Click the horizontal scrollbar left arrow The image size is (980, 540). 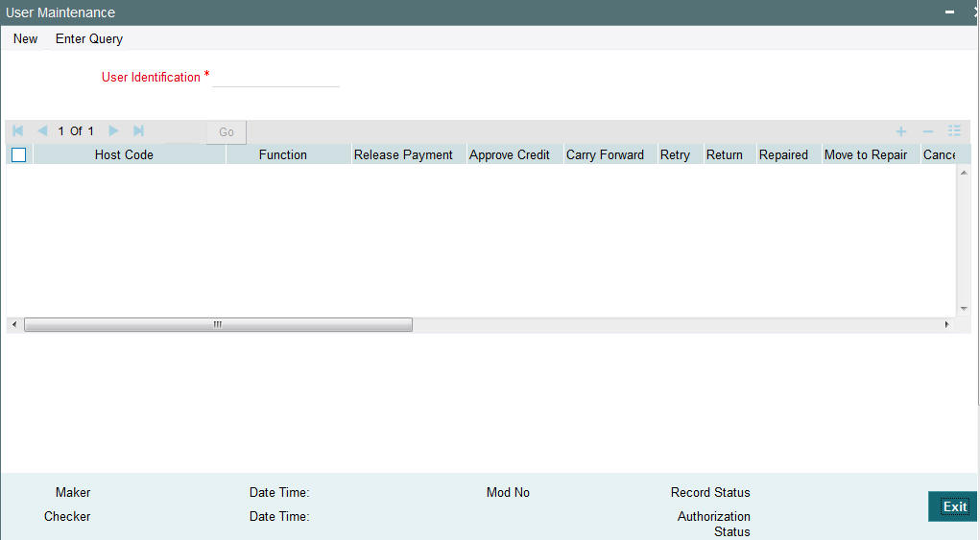click(14, 324)
